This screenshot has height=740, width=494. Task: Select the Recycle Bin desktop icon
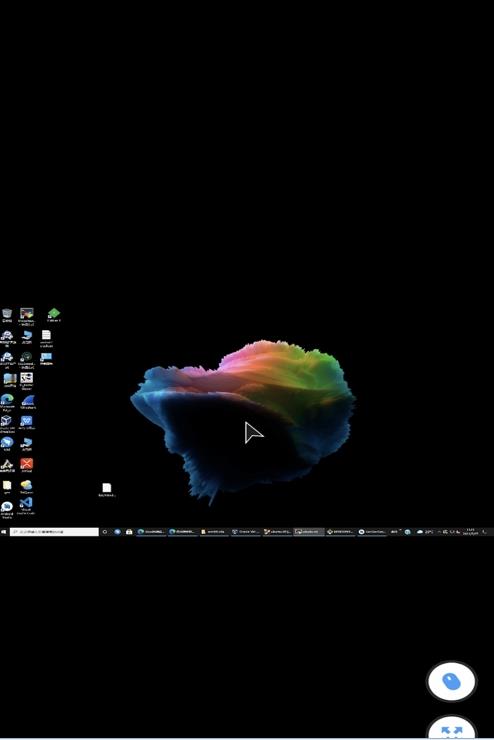point(7,315)
